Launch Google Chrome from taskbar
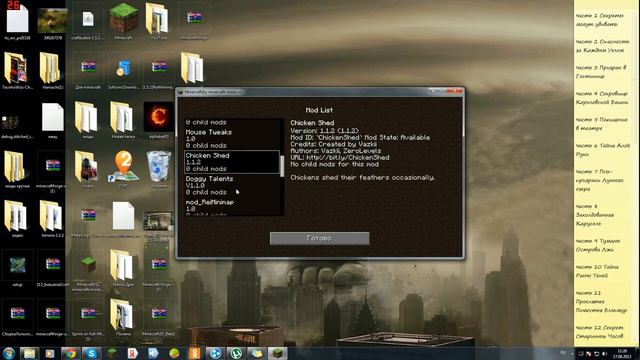This screenshot has height=360, width=640. [x=71, y=353]
